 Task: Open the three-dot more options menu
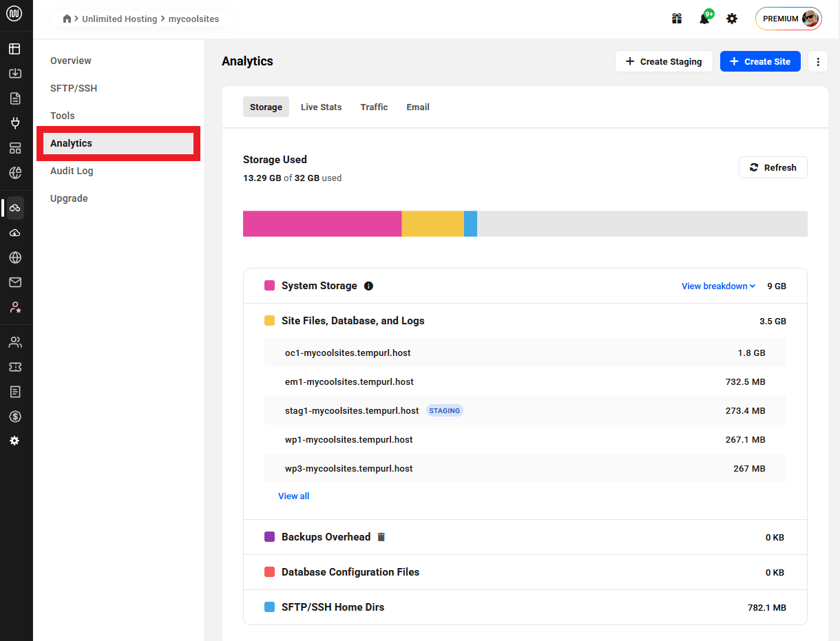tap(818, 61)
